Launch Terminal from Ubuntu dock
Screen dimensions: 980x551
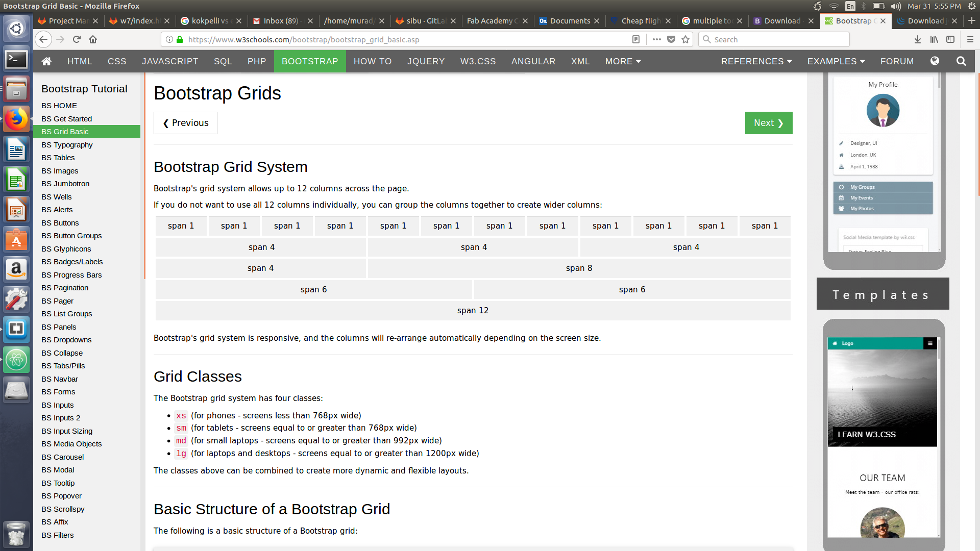pos(16,60)
